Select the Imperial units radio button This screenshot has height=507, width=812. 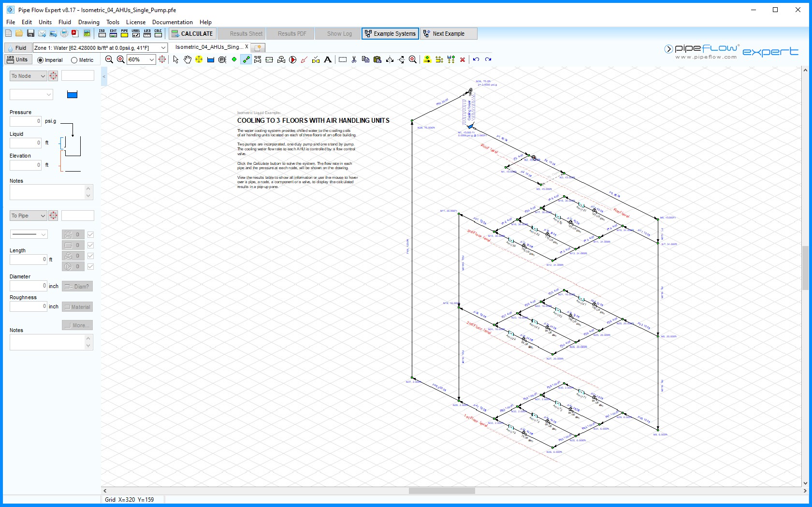41,60
